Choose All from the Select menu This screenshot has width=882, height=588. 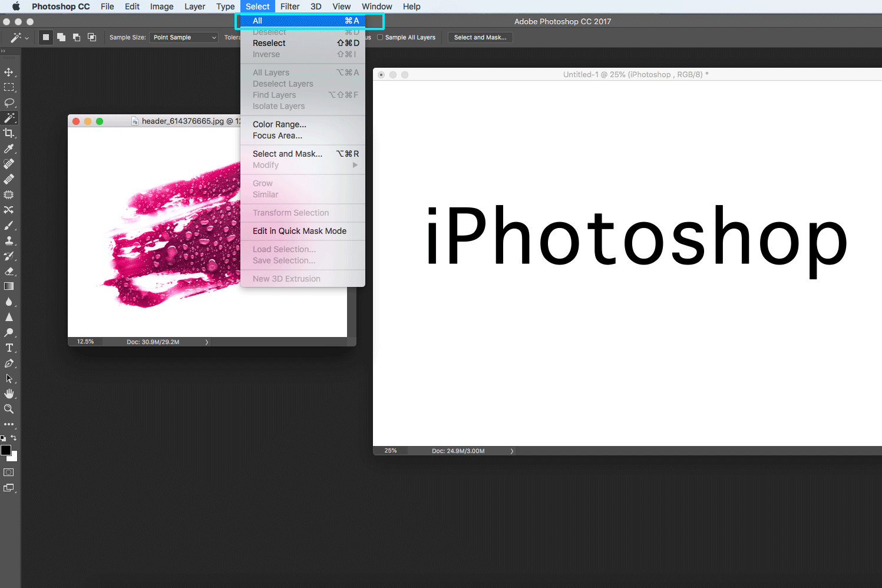(x=303, y=21)
